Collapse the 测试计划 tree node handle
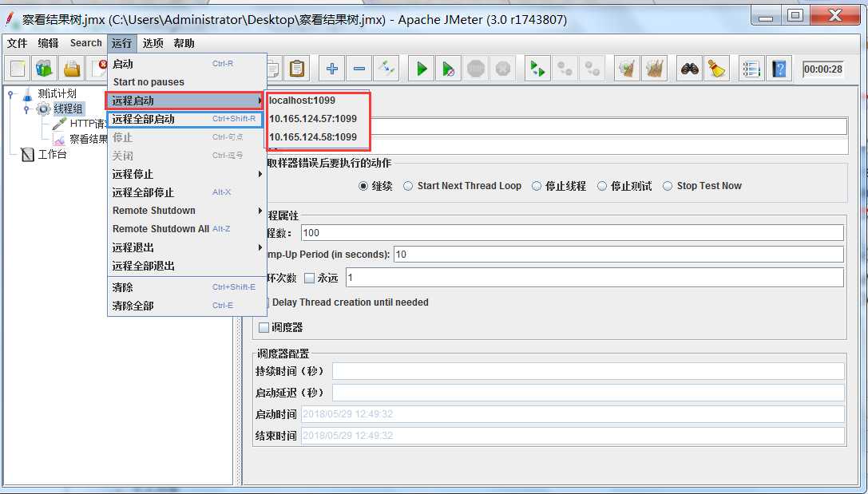The width and height of the screenshot is (868, 494). click(x=10, y=95)
